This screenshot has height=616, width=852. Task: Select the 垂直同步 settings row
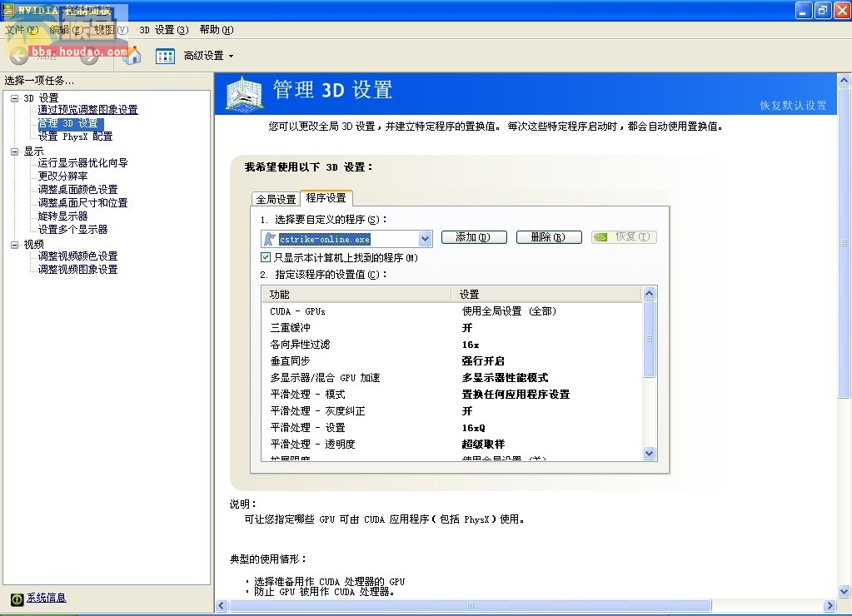click(452, 360)
